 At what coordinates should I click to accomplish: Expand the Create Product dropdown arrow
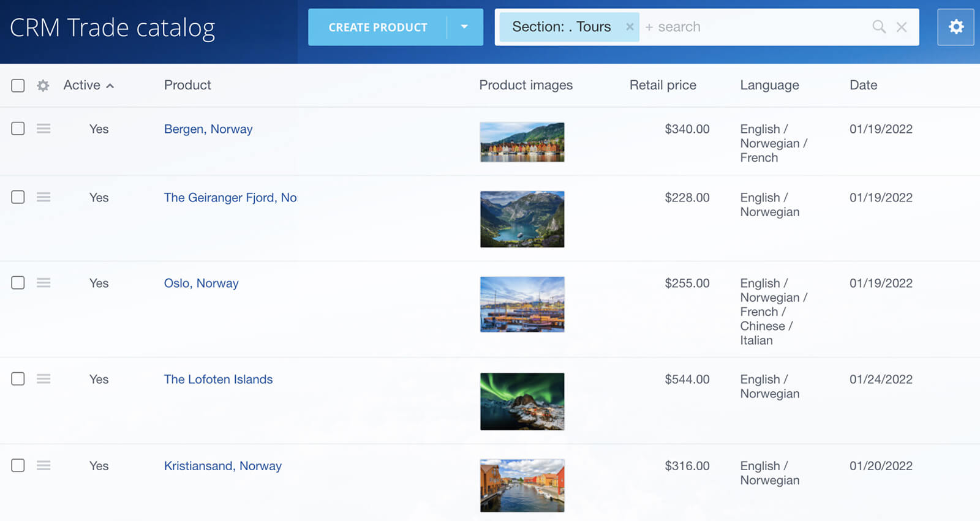464,27
